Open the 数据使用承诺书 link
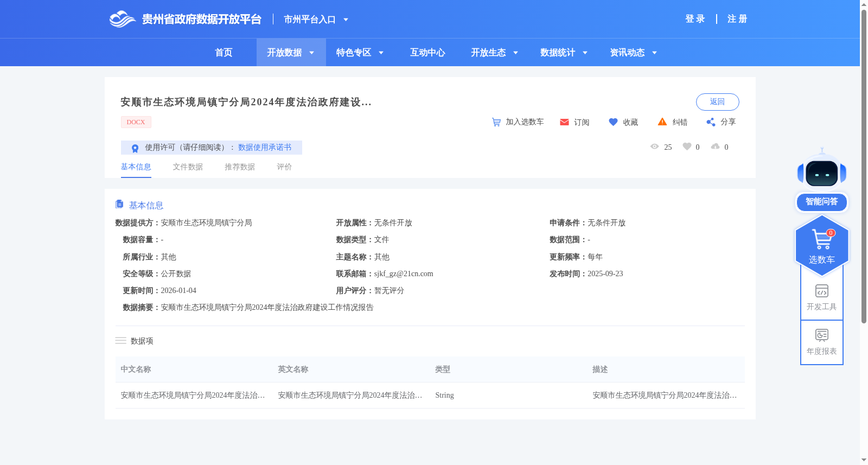The image size is (868, 465). (x=265, y=148)
